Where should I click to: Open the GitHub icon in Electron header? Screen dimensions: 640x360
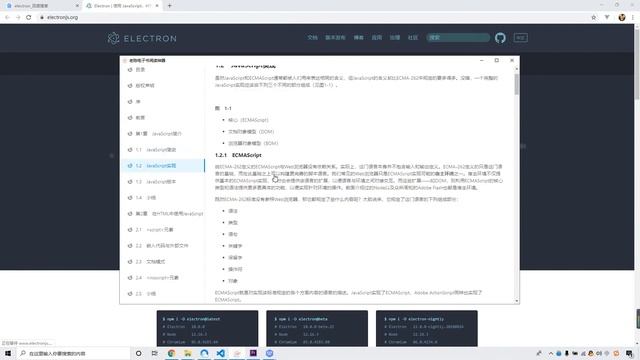point(500,38)
